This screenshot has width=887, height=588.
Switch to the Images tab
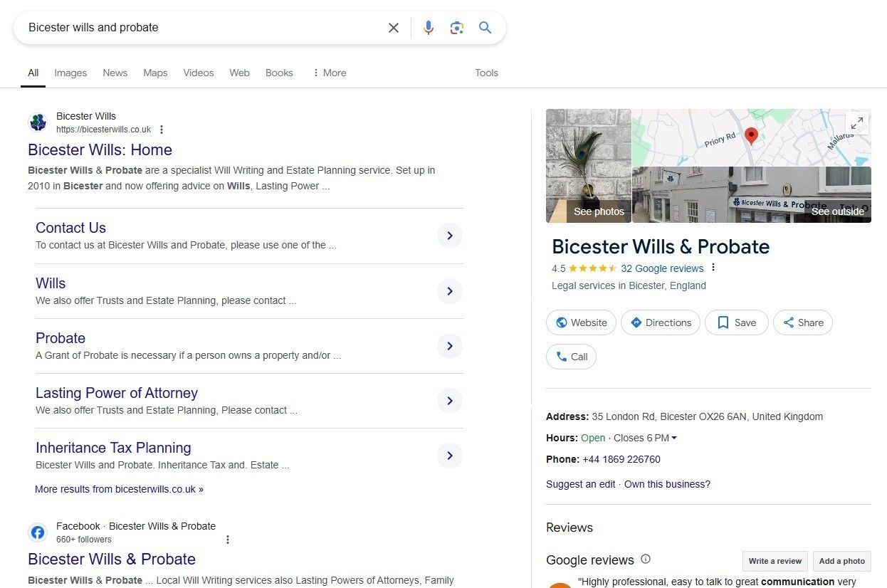[70, 73]
